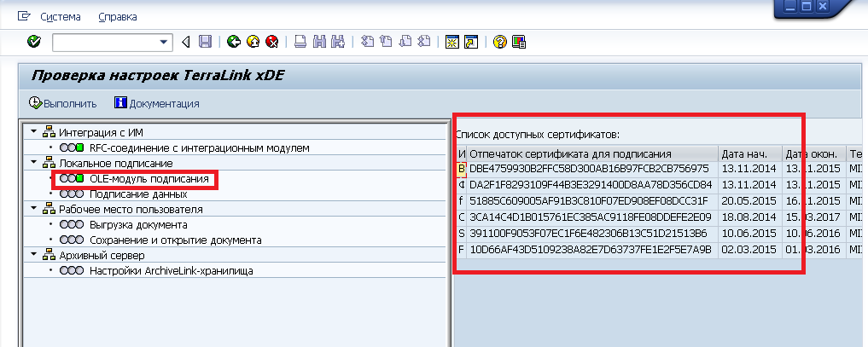Open the Система menu
This screenshot has width=868, height=347.
(60, 17)
